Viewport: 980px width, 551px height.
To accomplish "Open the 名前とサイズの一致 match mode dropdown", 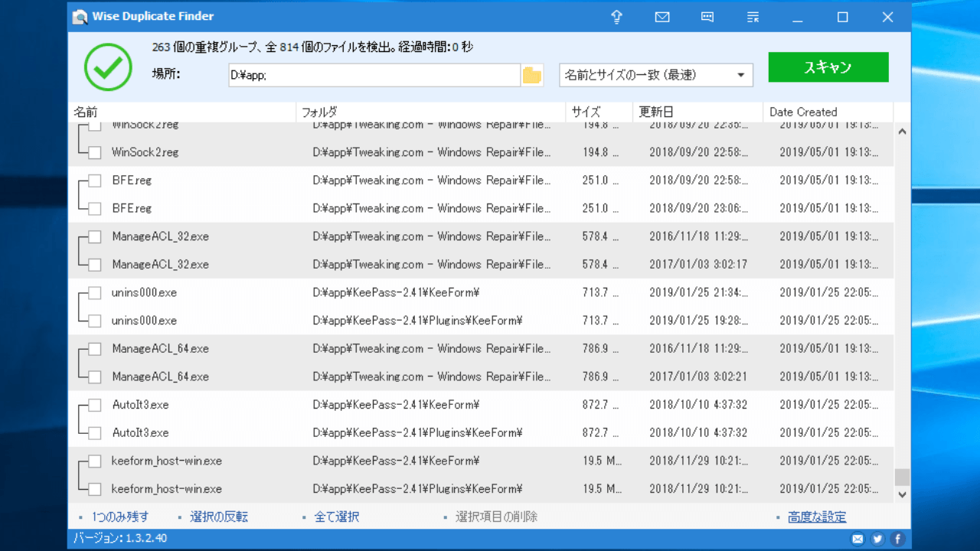I will click(x=656, y=75).
